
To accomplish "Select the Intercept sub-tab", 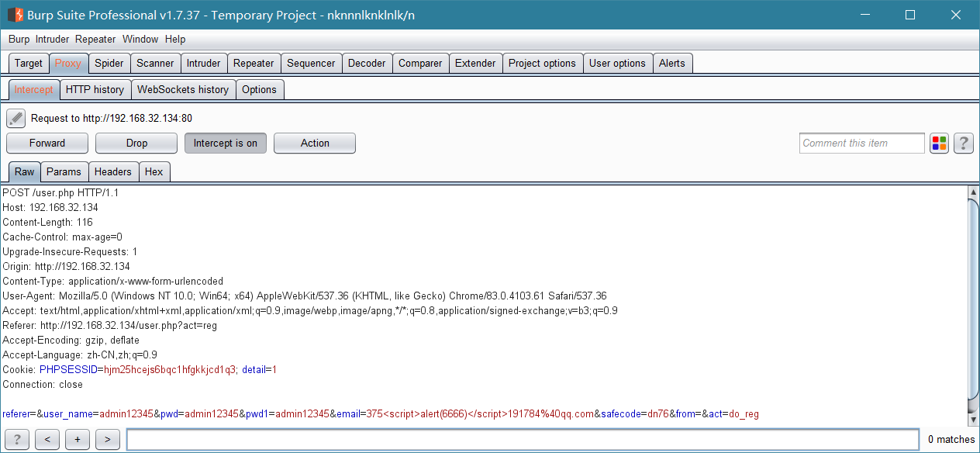I will [34, 89].
